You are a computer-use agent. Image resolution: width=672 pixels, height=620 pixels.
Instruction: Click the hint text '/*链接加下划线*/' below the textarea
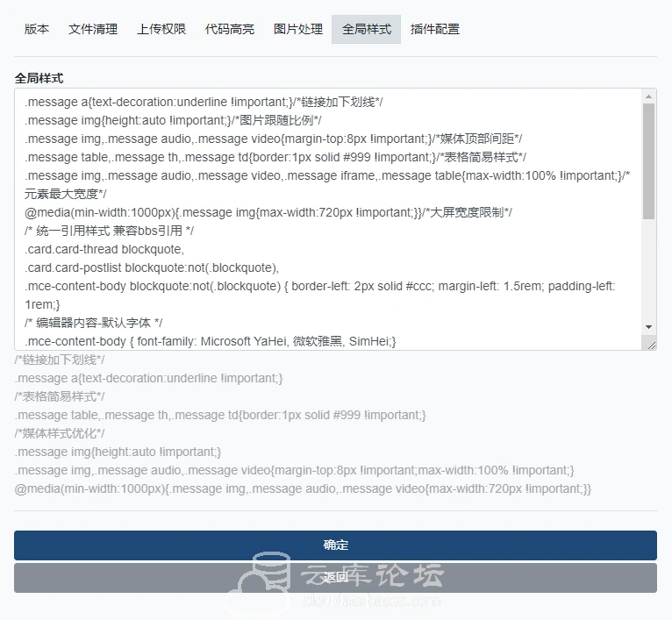click(60, 360)
